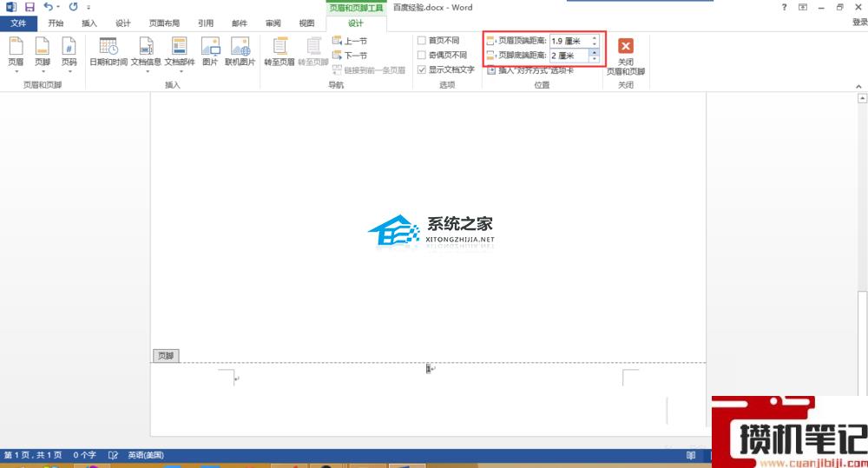
Task: Switch to the 插入 Insert tab
Action: (x=89, y=23)
